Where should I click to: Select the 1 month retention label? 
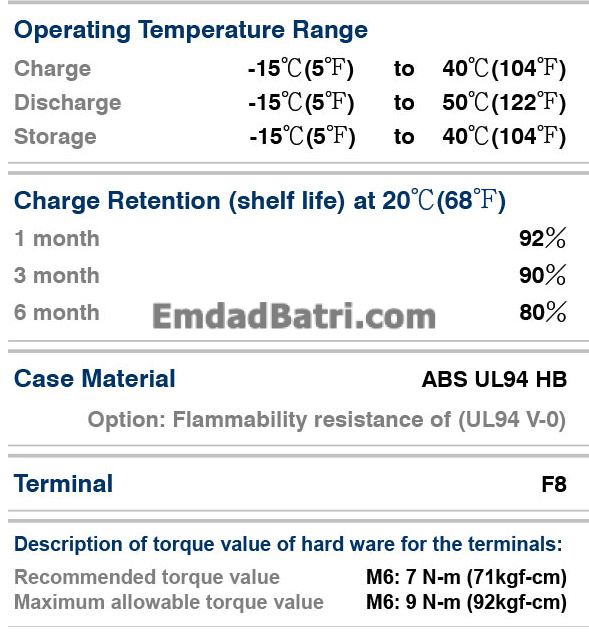click(57, 238)
